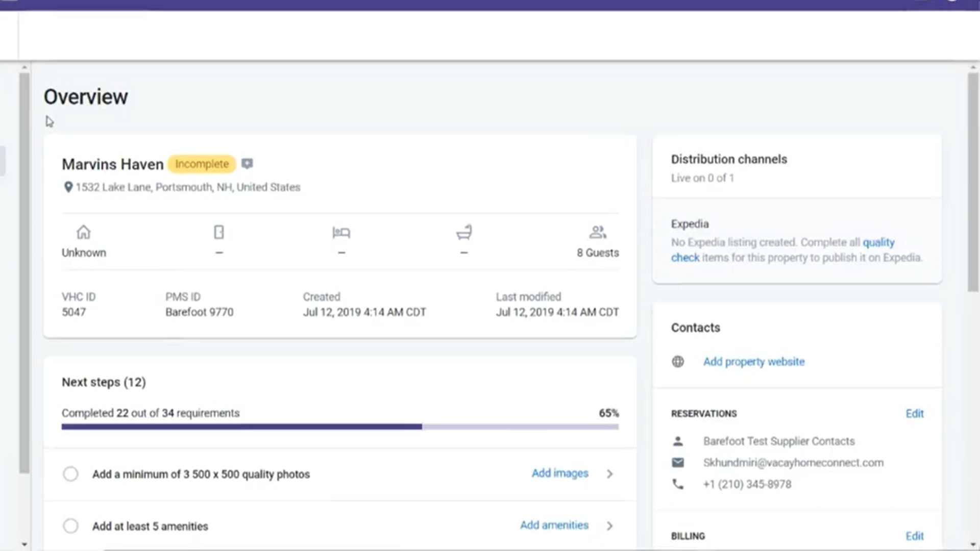Click the bathtub icon in the property details

(x=463, y=232)
